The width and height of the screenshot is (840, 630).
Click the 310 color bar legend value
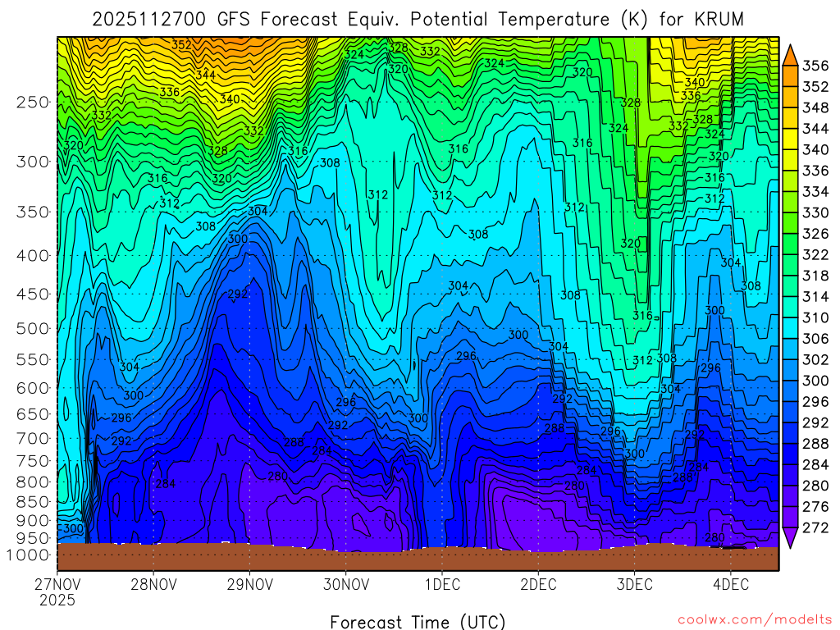coord(815,317)
